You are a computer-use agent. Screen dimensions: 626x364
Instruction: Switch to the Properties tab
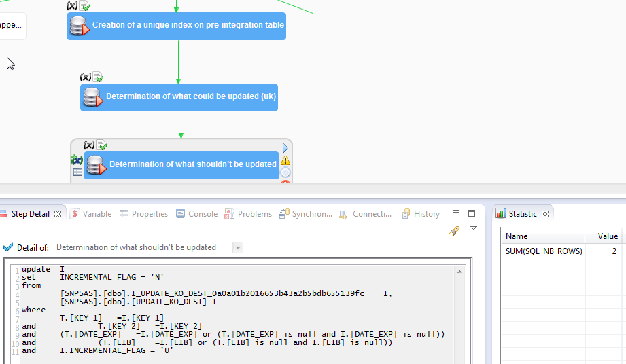pos(143,214)
